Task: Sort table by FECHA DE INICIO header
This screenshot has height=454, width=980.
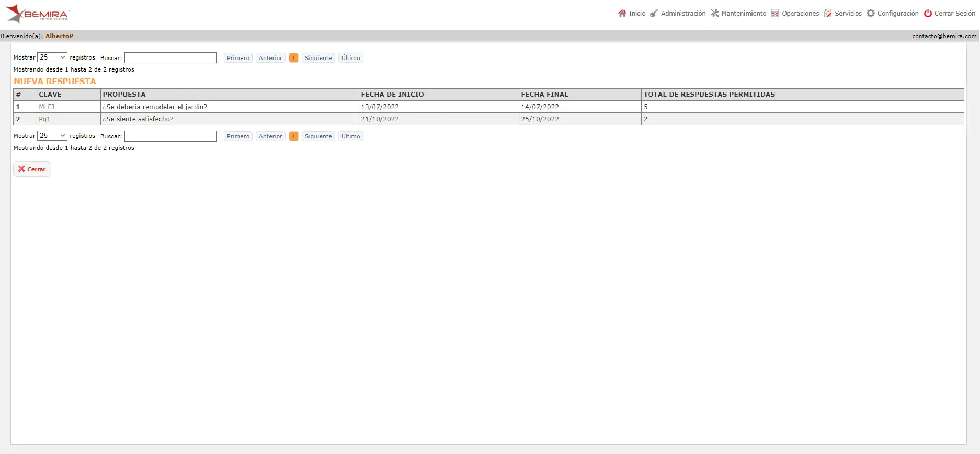Action: pyautogui.click(x=392, y=95)
